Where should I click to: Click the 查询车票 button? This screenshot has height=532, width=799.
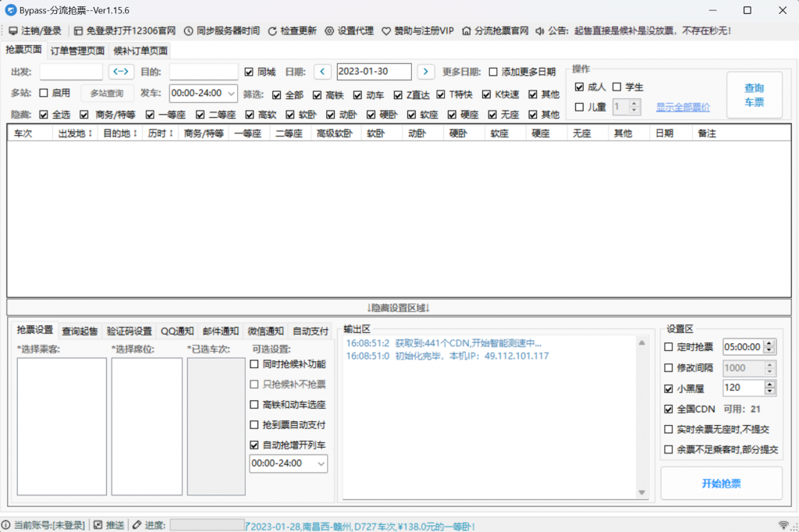[755, 95]
